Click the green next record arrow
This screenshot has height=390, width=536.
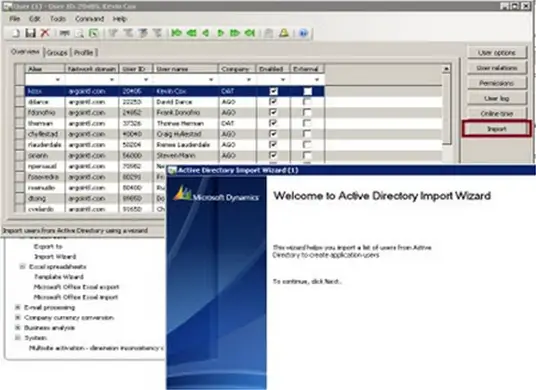(220, 33)
